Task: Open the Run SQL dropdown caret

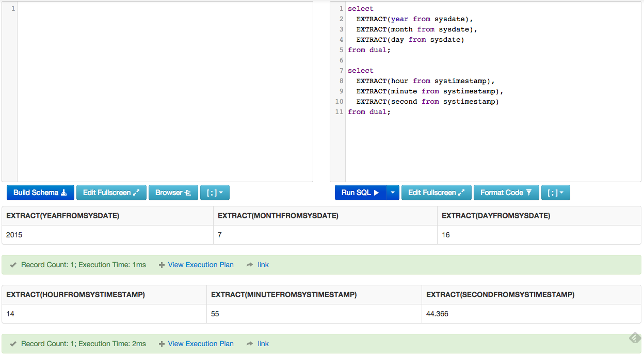Action: pos(393,192)
